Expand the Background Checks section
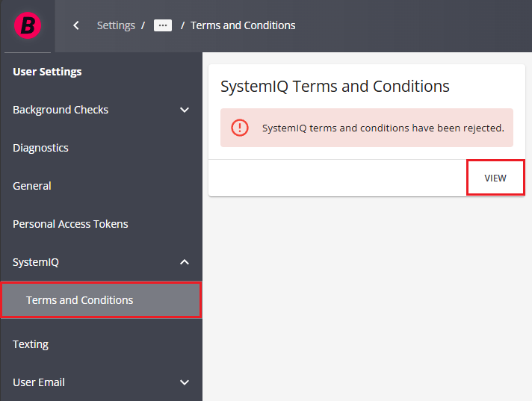Screen dimensions: 532x401 (185, 110)
